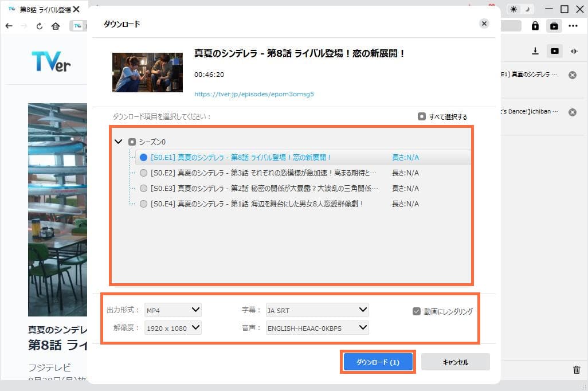
Task: Open the 出力形式 MP4 format dropdown
Action: (x=173, y=310)
